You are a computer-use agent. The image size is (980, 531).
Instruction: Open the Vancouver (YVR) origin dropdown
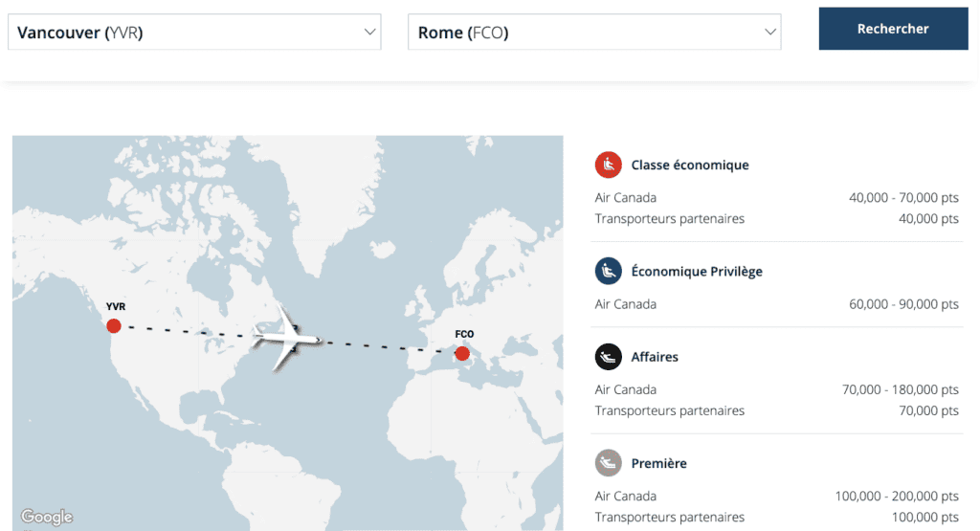click(195, 33)
